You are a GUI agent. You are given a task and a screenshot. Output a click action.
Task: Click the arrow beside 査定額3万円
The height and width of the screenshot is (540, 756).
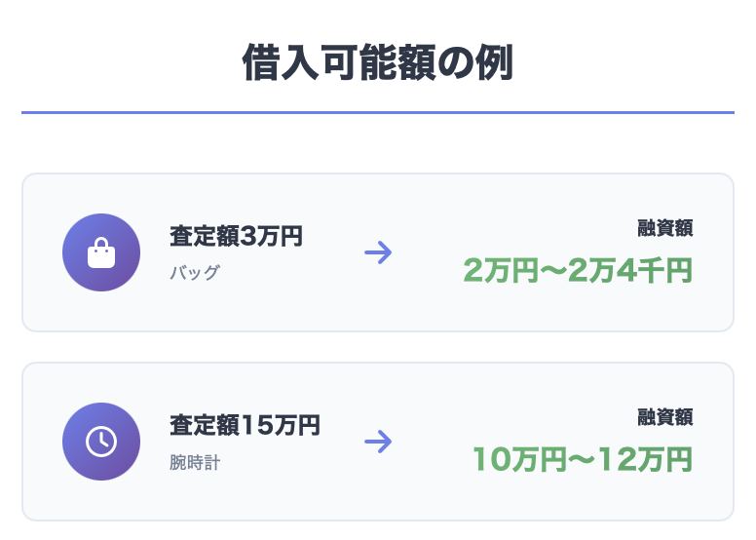click(378, 253)
